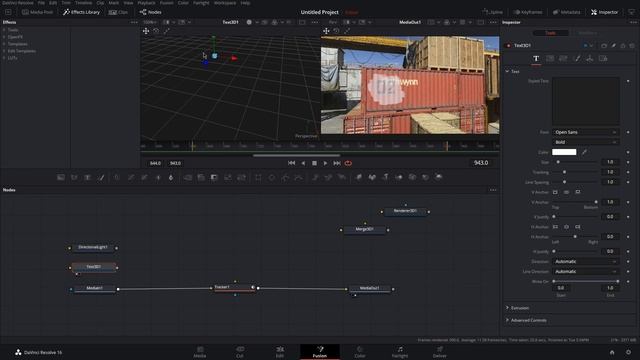Go to last frame
This screenshot has width=640, height=360.
[337, 163]
